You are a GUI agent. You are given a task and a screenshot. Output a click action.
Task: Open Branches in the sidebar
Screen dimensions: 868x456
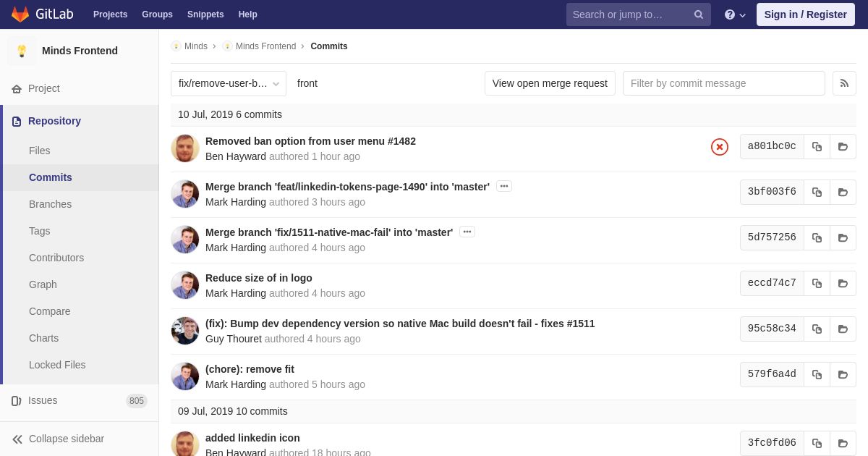point(80,204)
